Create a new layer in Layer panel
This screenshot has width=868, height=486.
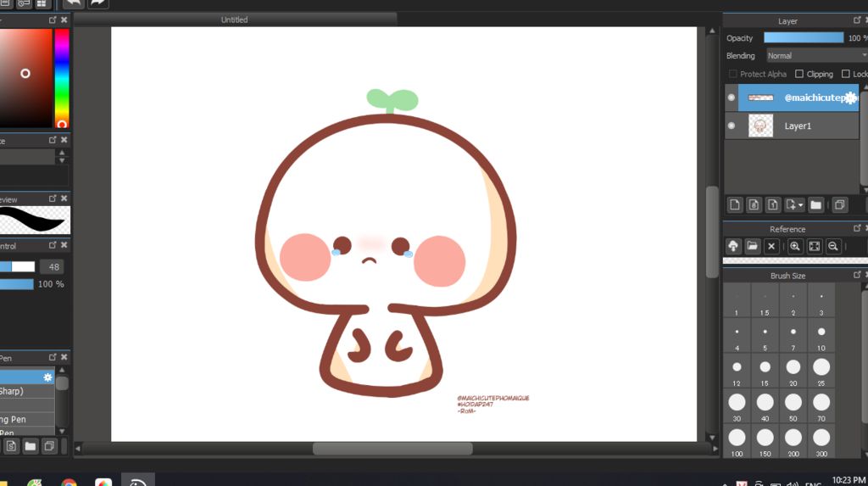[735, 205]
